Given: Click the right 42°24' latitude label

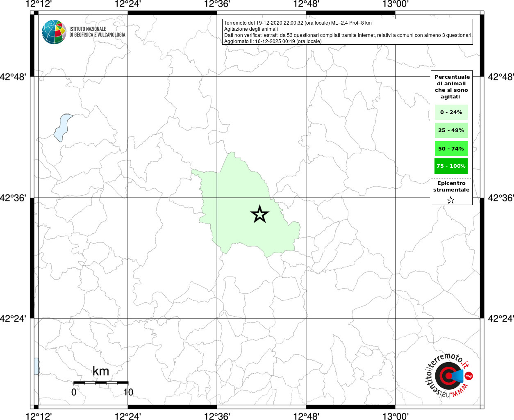Looking at the screenshot, I should tap(500, 318).
